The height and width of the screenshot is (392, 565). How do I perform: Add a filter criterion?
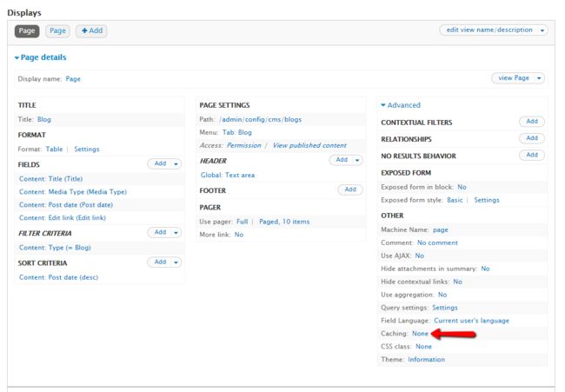point(160,232)
